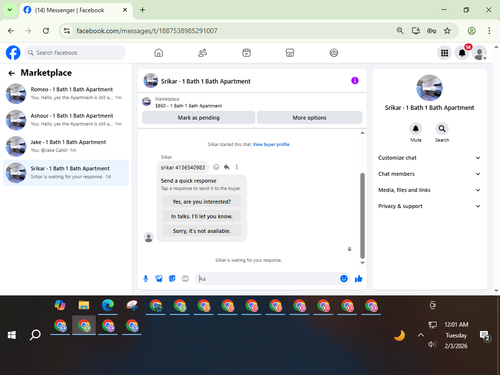The width and height of the screenshot is (500, 375).
Task: Open the Friends icon in top navigation
Action: coord(202,53)
